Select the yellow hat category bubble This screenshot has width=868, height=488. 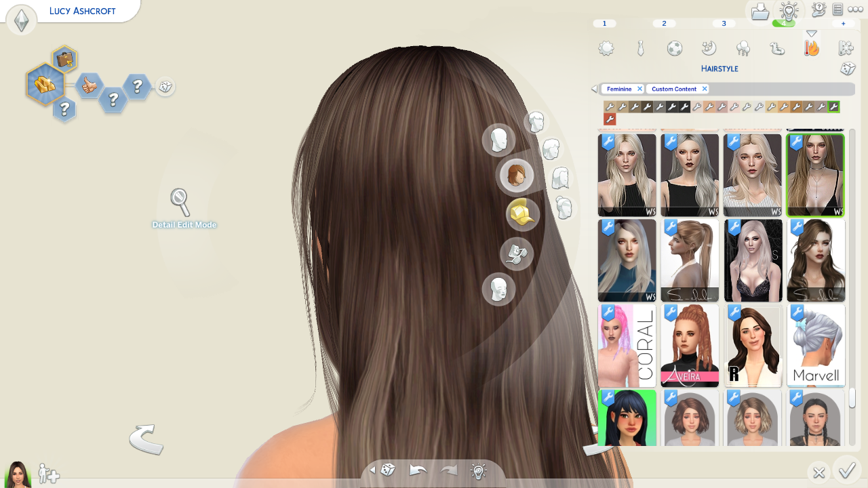coord(522,214)
